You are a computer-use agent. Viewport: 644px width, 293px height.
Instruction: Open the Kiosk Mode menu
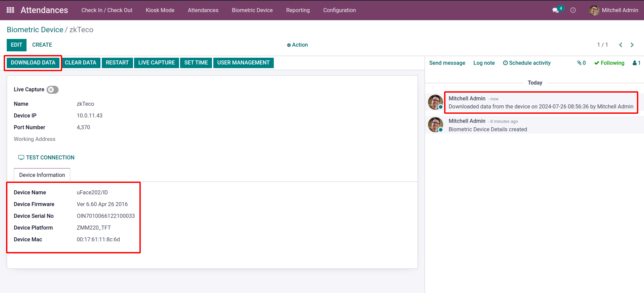pyautogui.click(x=160, y=10)
